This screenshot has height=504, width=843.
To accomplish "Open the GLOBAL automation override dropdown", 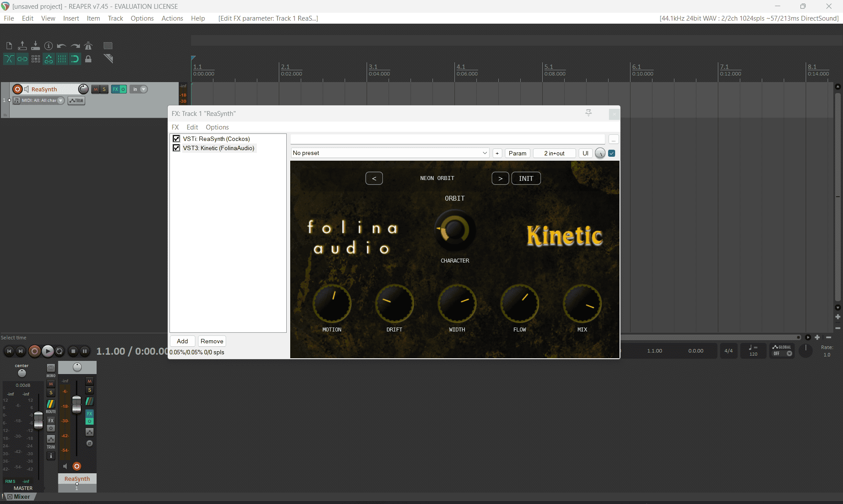I will [782, 350].
